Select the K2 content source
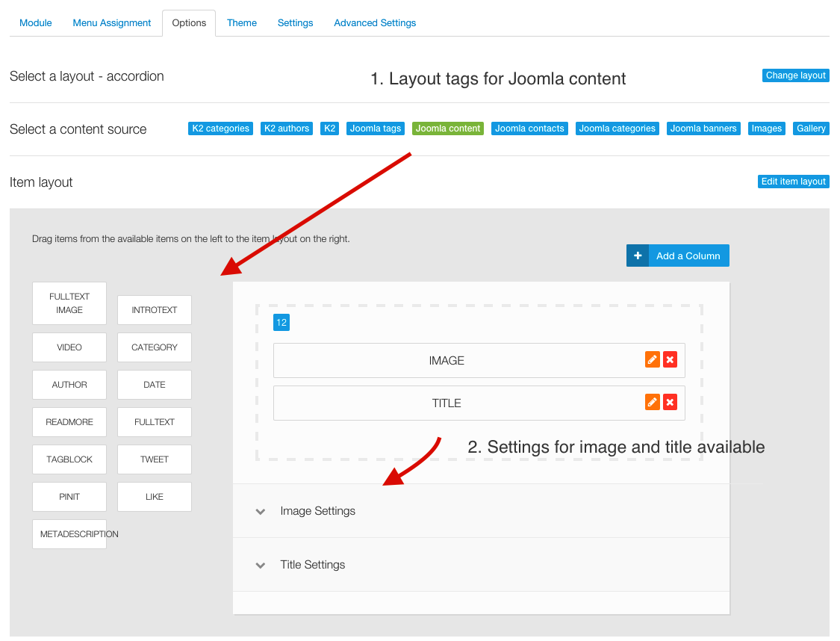The image size is (840, 641). tap(329, 128)
